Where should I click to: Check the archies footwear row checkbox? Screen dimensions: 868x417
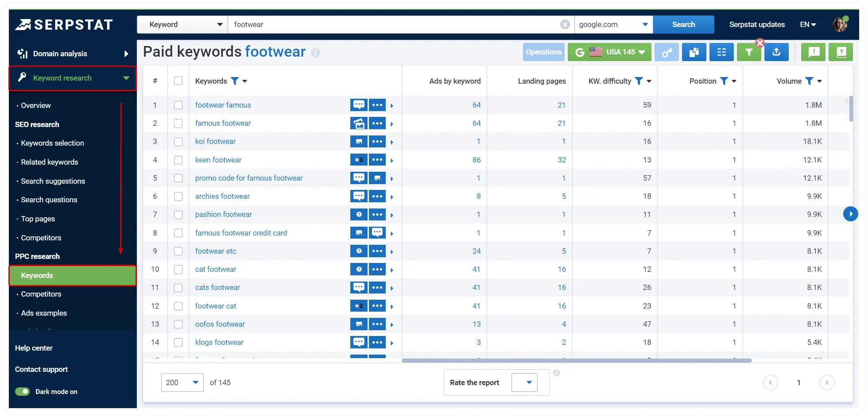(178, 196)
